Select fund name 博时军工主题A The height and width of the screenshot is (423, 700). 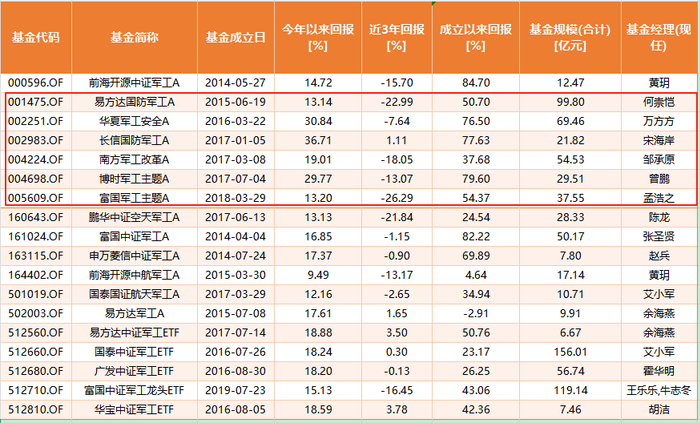134,179
